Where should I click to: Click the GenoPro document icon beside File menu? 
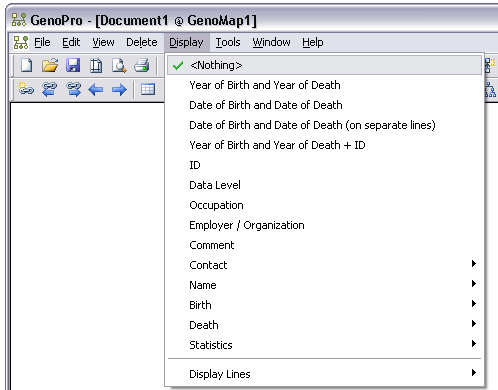tap(21, 42)
